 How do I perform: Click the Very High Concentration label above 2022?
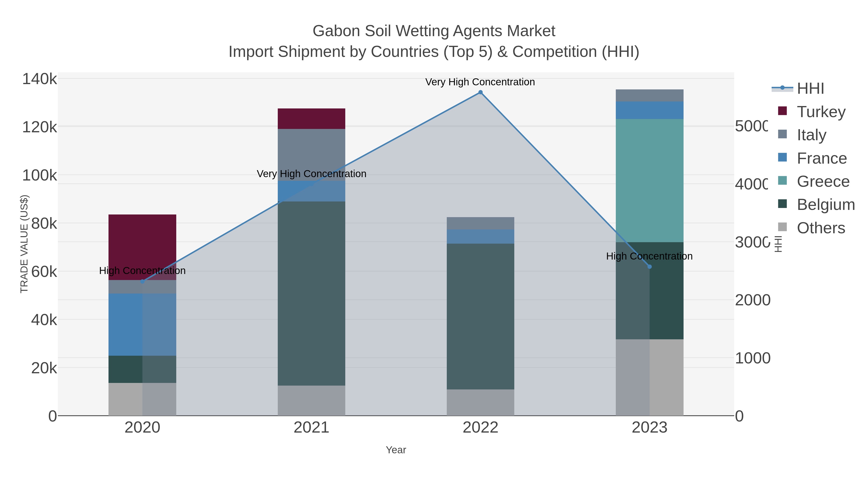[480, 82]
